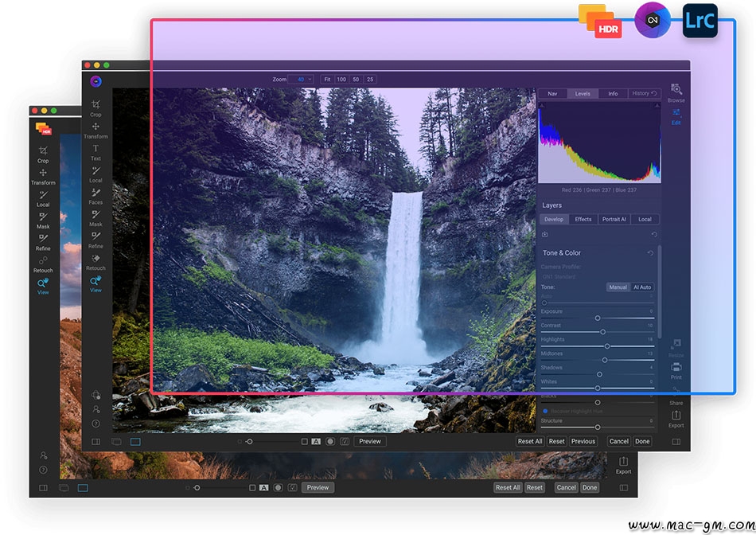Switch to the Levels tab
Image resolution: width=756 pixels, height=535 pixels.
click(583, 94)
